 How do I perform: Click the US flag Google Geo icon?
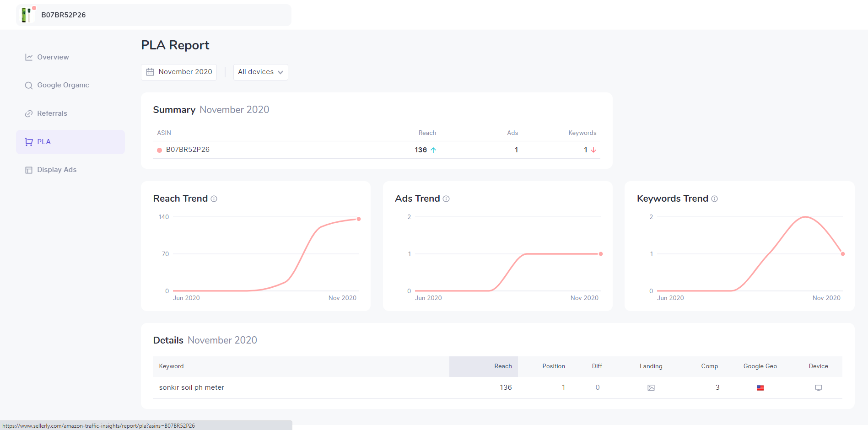[760, 388]
